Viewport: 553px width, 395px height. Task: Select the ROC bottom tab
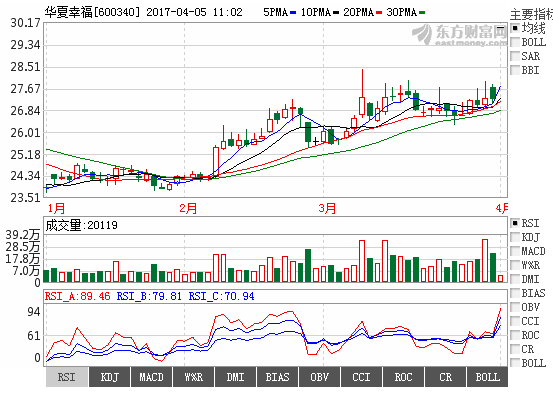pyautogui.click(x=403, y=377)
